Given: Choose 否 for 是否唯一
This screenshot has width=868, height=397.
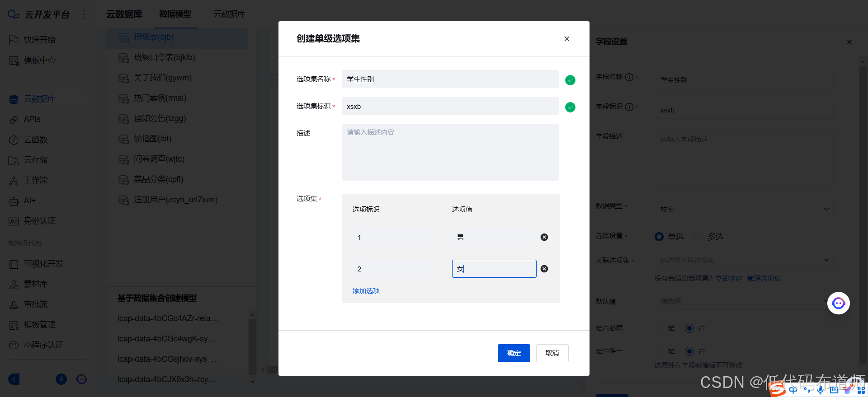Looking at the screenshot, I should [x=689, y=351].
